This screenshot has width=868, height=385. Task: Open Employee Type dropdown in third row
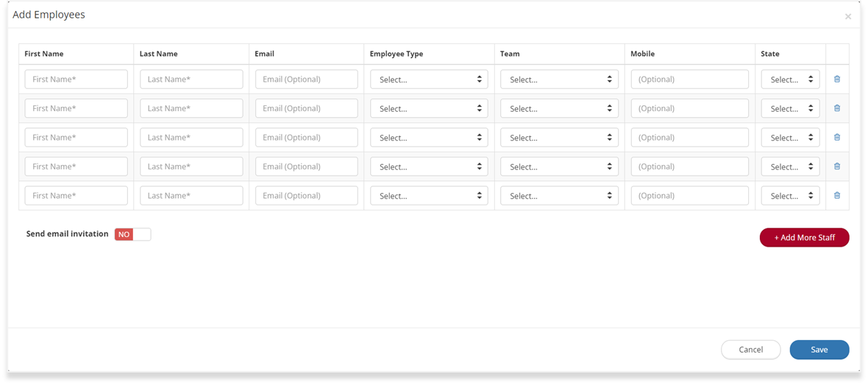point(429,138)
